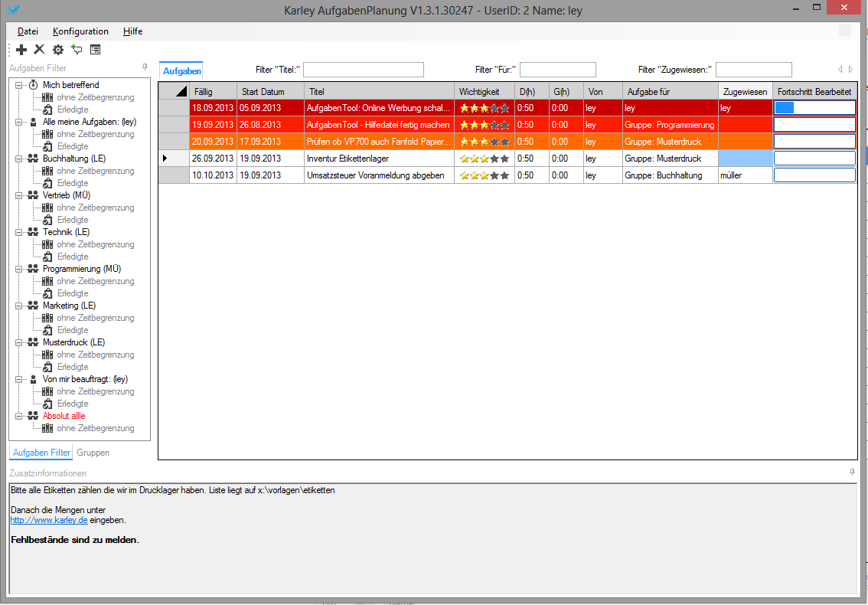Open the Hilfe menu
The height and width of the screenshot is (605, 868).
tap(133, 31)
